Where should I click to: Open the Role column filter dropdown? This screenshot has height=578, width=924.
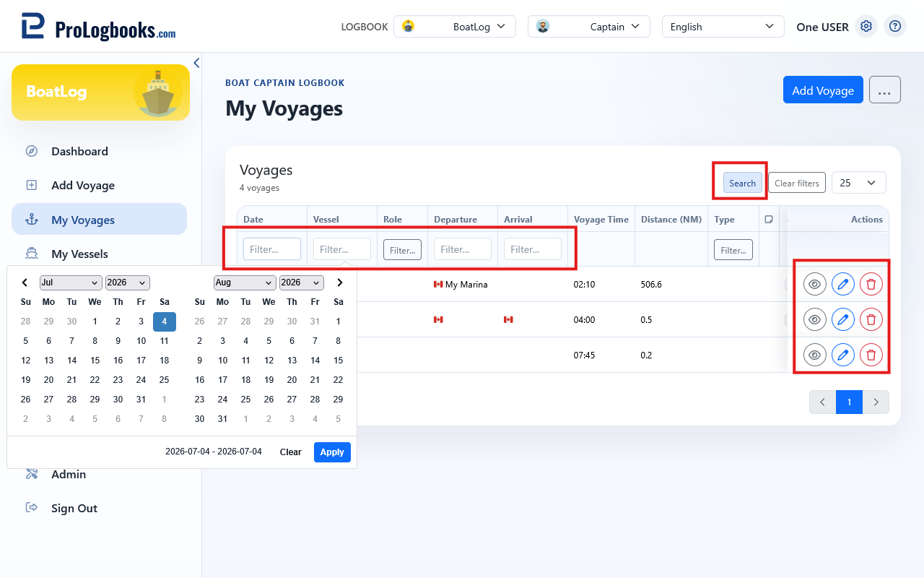click(402, 250)
